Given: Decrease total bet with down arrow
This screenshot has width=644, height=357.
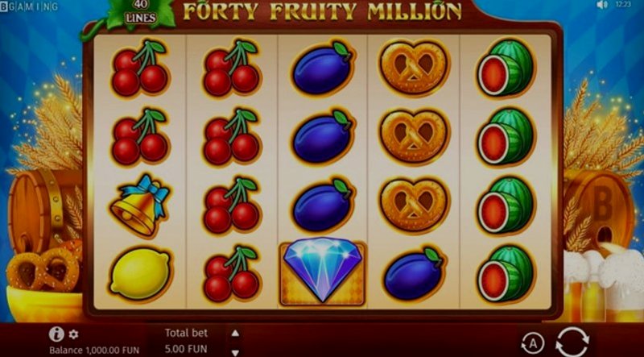Looking at the screenshot, I should 235,352.
